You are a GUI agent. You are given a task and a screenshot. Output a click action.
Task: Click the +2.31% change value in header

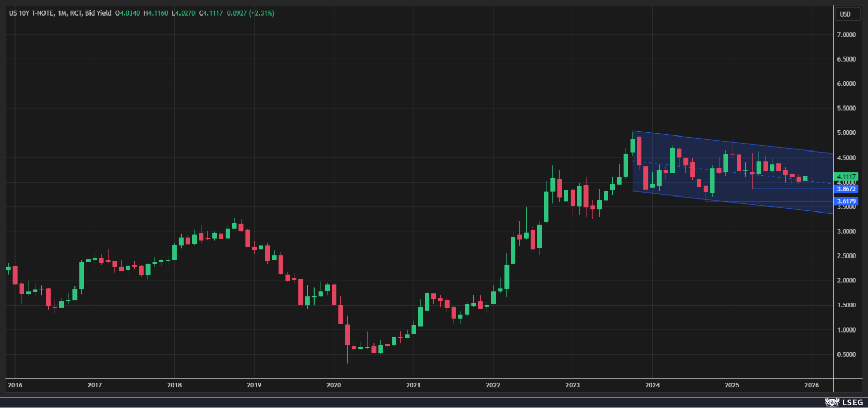[261, 13]
